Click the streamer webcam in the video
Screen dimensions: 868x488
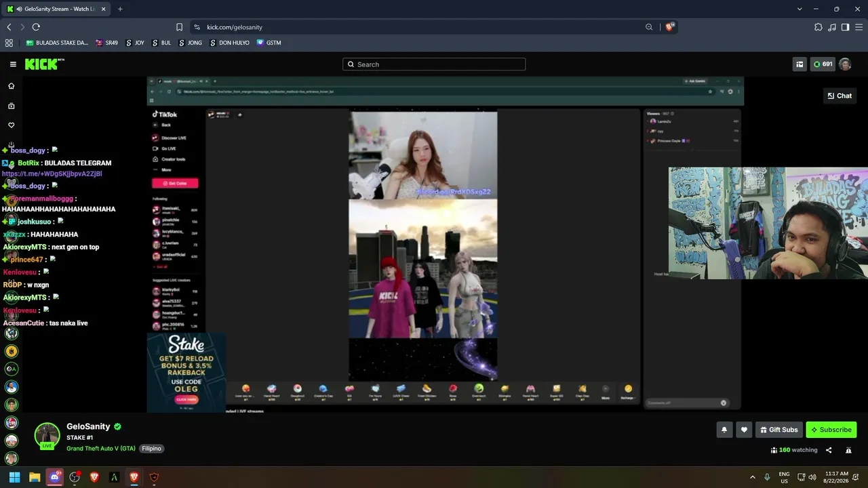768,224
